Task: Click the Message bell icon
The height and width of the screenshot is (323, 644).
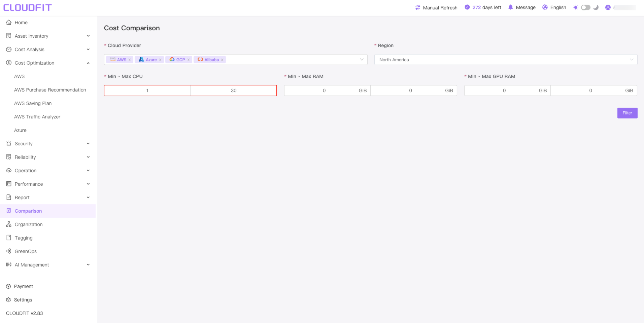Action: (511, 7)
